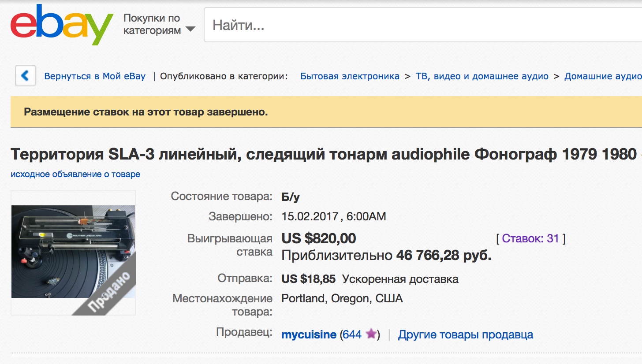Click the eBay logo
The height and width of the screenshot is (364, 642).
(x=62, y=25)
